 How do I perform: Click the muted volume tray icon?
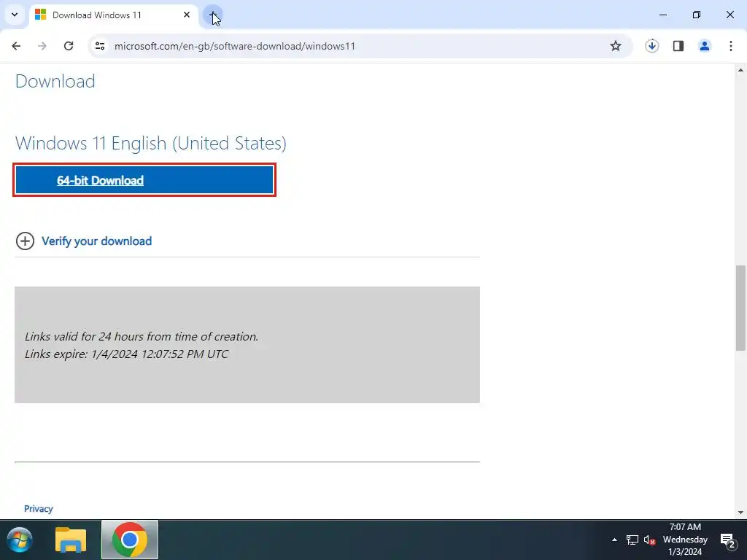[x=649, y=540]
